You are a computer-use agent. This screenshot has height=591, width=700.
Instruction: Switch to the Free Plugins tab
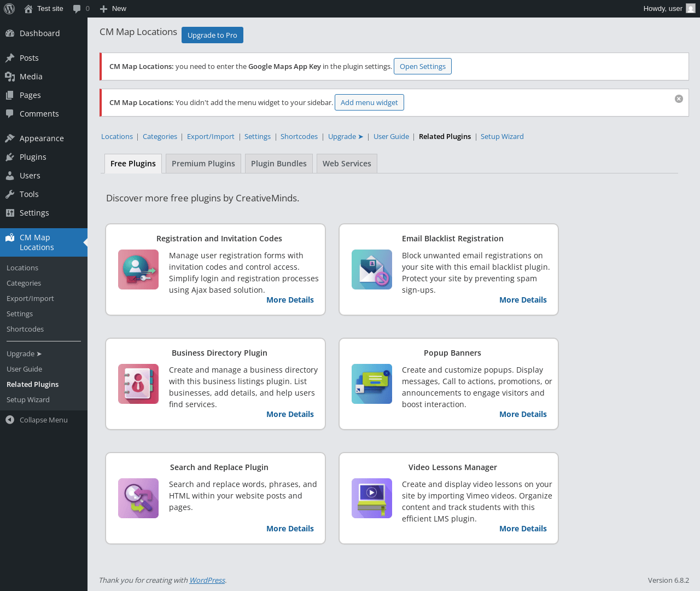pos(133,164)
